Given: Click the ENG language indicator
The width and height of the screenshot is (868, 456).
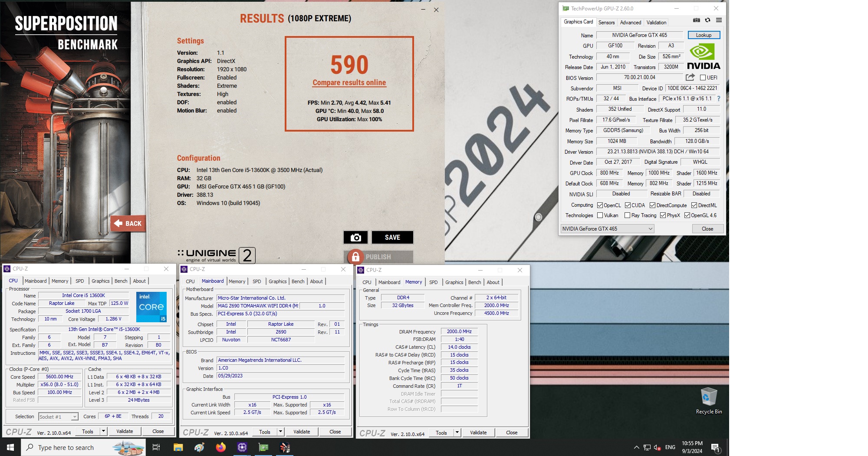Looking at the screenshot, I should tap(670, 447).
